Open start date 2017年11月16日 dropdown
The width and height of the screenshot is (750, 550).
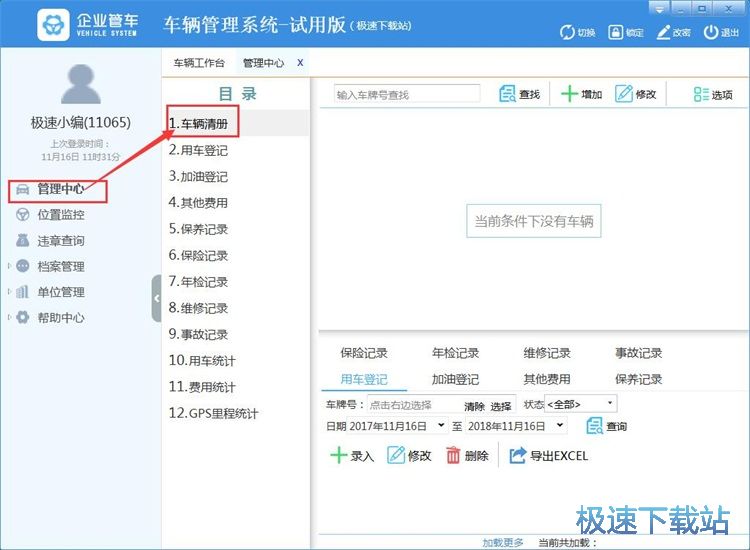click(x=441, y=425)
